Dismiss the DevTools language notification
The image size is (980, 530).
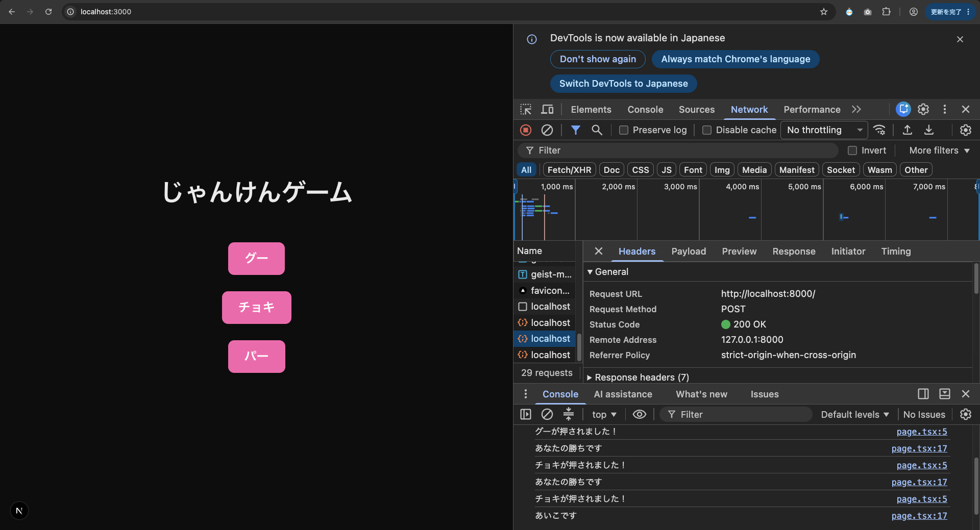pyautogui.click(x=960, y=39)
